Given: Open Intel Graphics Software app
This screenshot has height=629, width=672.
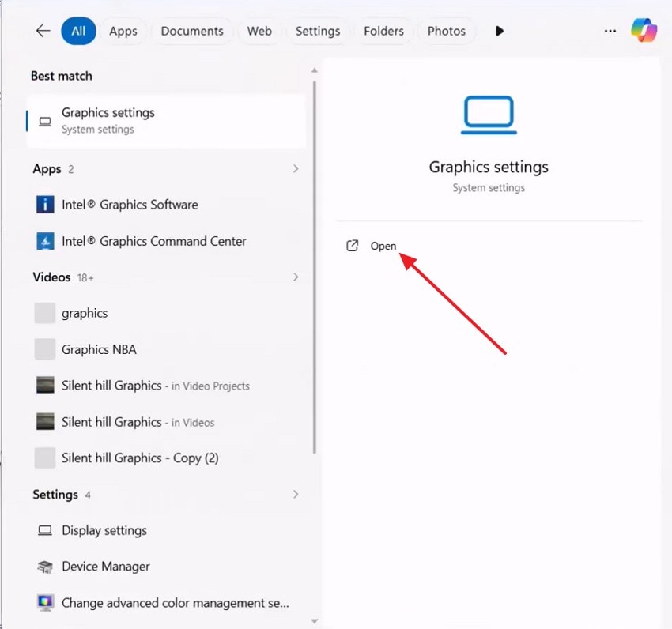Looking at the screenshot, I should pyautogui.click(x=166, y=205).
